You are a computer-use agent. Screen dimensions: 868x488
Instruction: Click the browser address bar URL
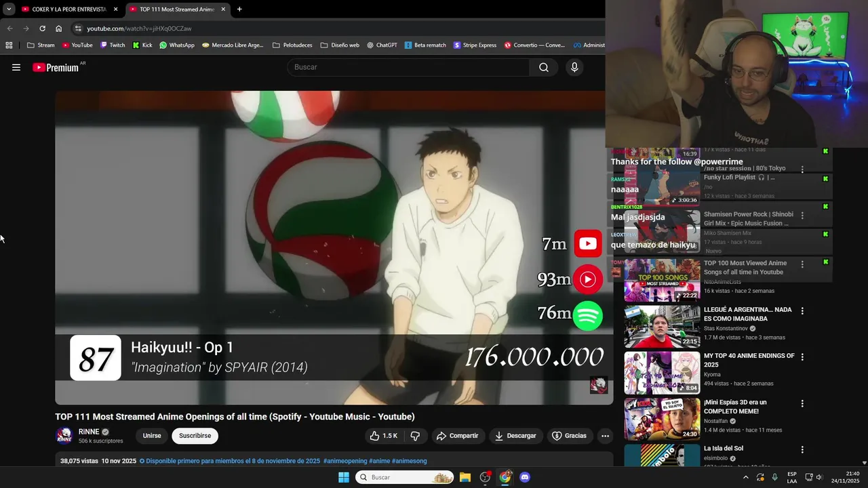139,28
